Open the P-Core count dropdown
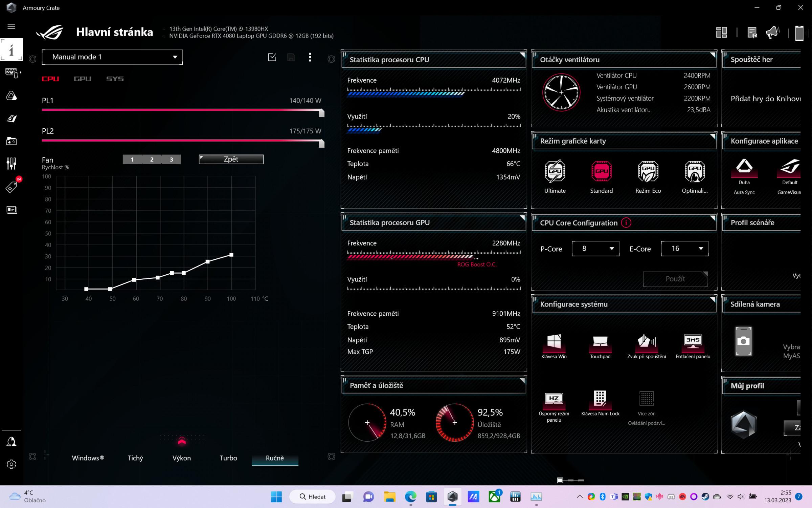 595,249
